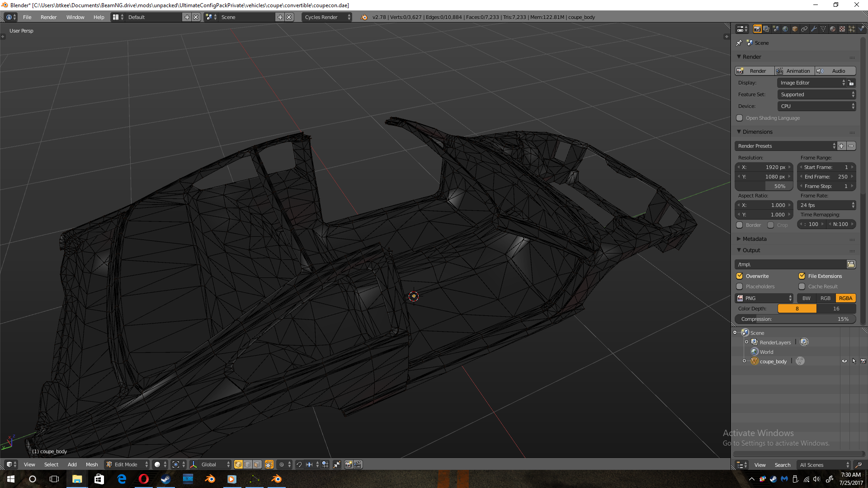The image size is (868, 488).
Task: Open the Cycles Render engine dropdown
Action: pos(326,17)
